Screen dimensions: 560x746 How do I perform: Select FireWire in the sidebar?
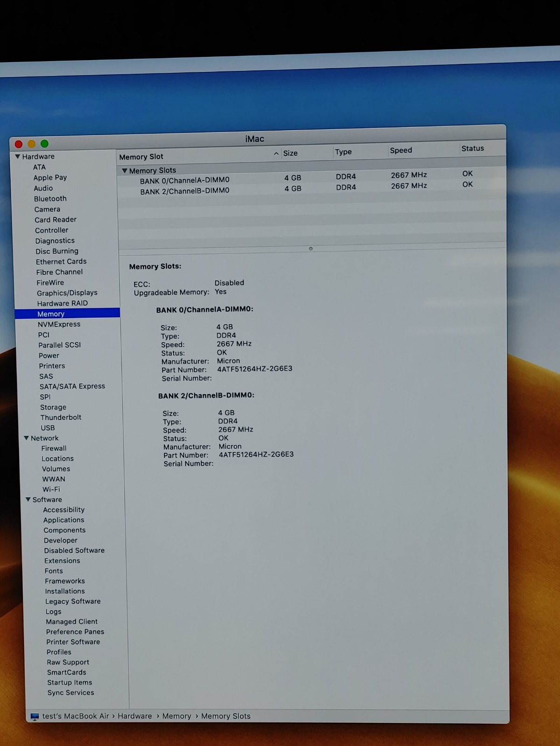click(50, 283)
